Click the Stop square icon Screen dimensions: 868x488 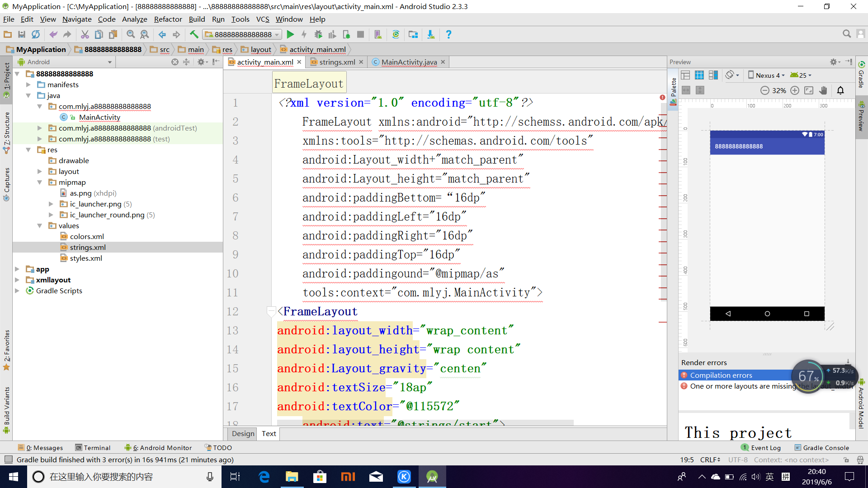pos(360,34)
